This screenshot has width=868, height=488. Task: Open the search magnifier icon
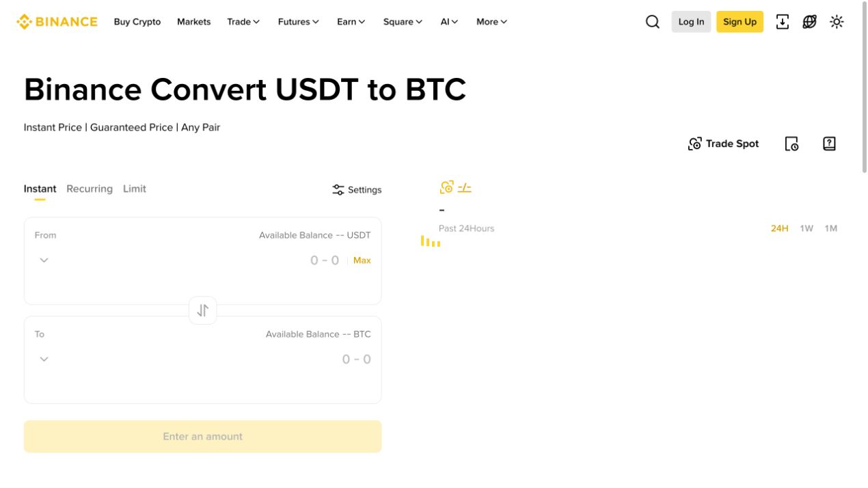click(653, 22)
